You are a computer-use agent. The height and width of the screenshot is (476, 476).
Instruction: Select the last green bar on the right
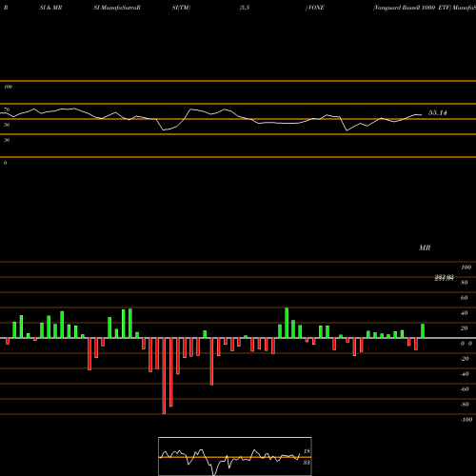click(x=423, y=331)
